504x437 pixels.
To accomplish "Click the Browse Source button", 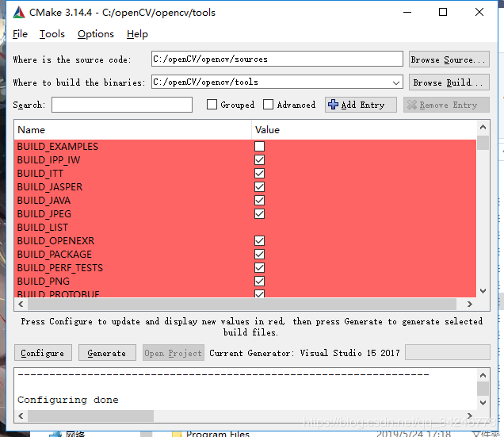I will [449, 59].
